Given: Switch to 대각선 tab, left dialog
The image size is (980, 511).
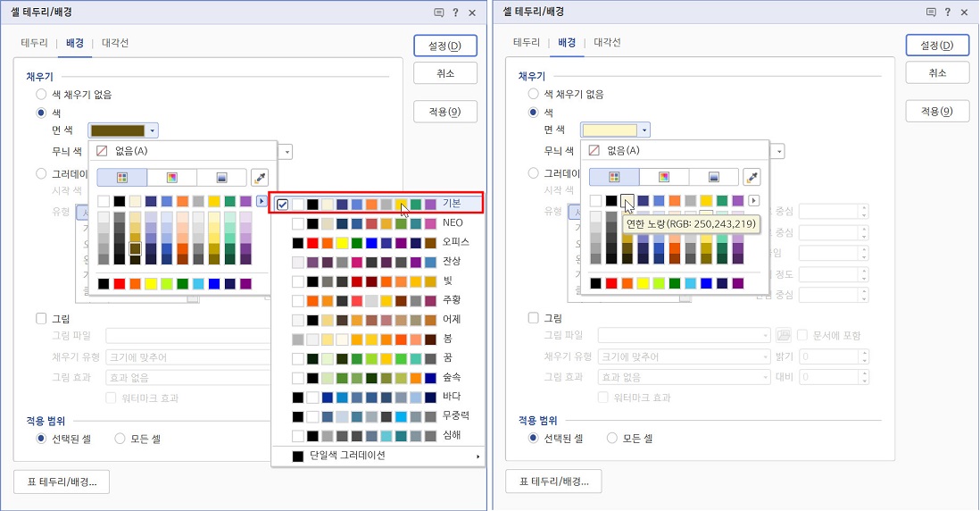Looking at the screenshot, I should tap(115, 43).
